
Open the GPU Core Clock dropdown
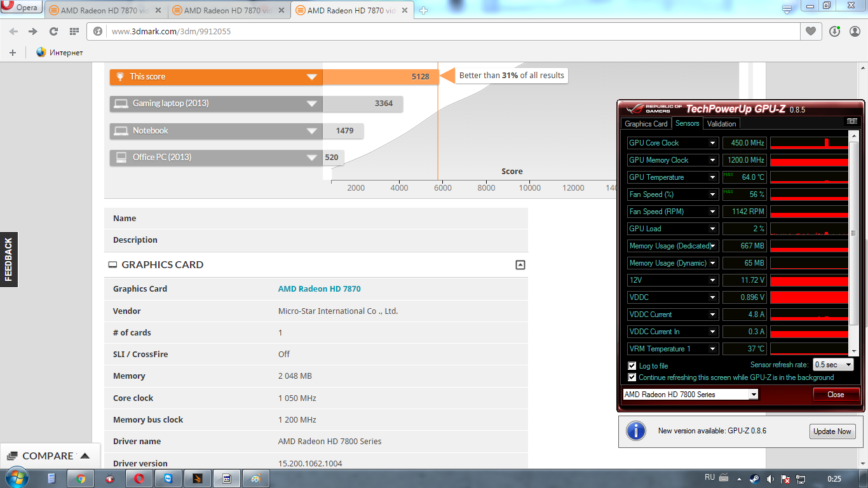(x=713, y=143)
